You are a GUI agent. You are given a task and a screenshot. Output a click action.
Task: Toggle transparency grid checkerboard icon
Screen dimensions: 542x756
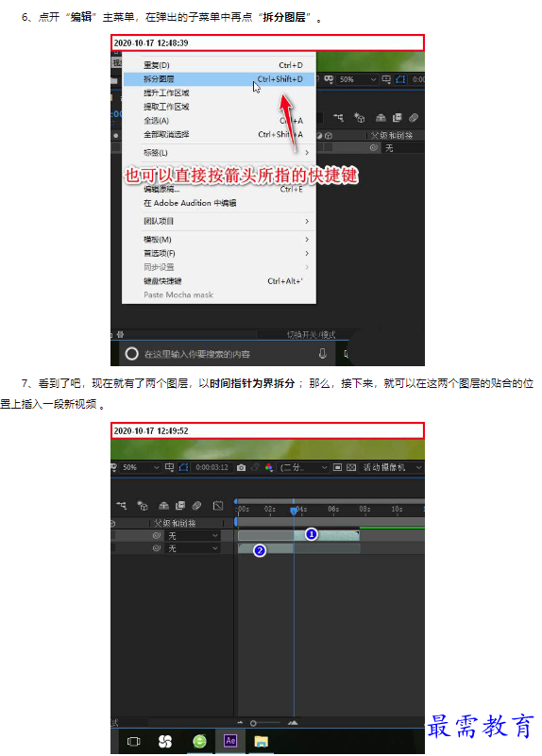pos(351,467)
